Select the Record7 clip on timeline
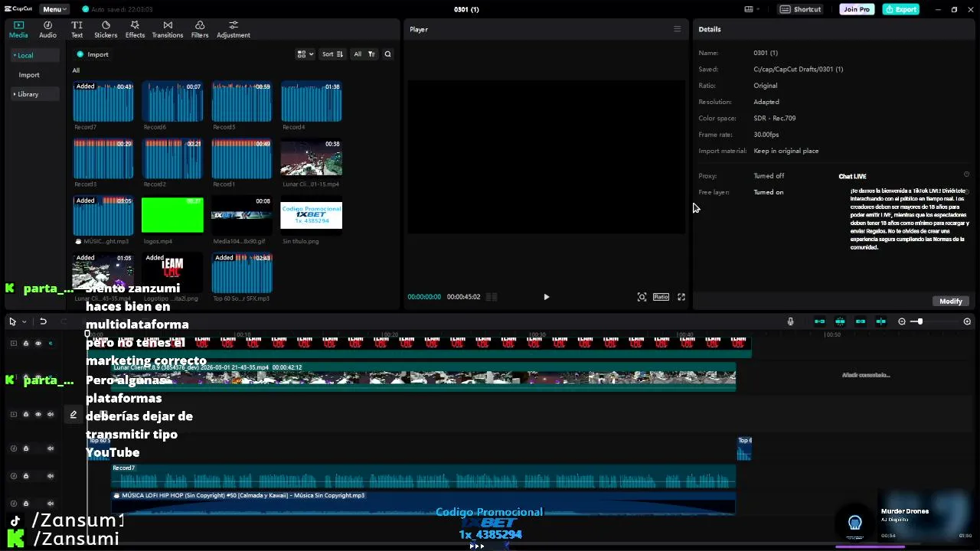Image resolution: width=980 pixels, height=551 pixels. [423, 475]
